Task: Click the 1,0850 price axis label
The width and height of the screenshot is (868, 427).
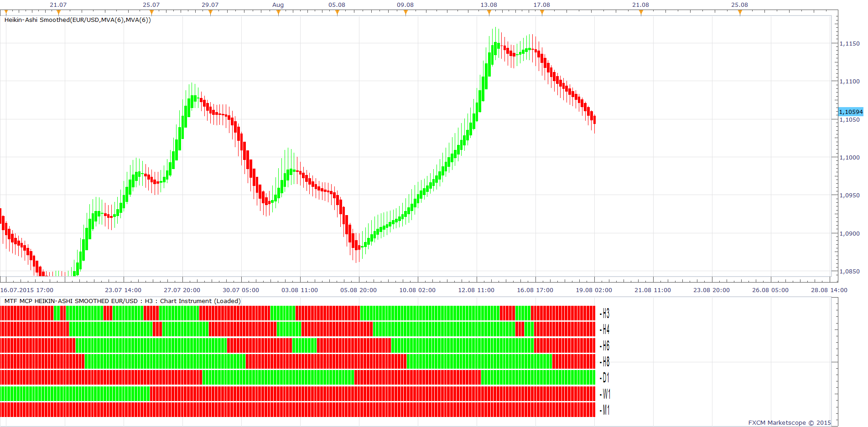Action: pyautogui.click(x=850, y=272)
